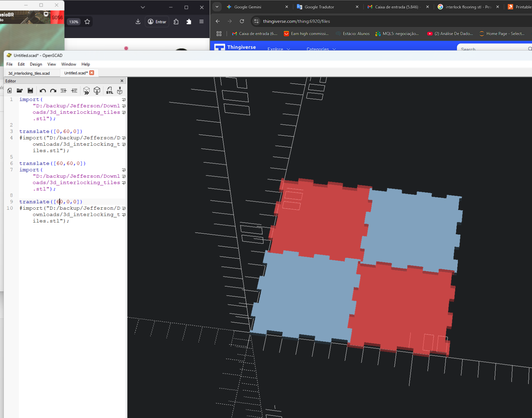Open Firefox downloads panel
Viewport: 532px width, 418px height.
138,21
